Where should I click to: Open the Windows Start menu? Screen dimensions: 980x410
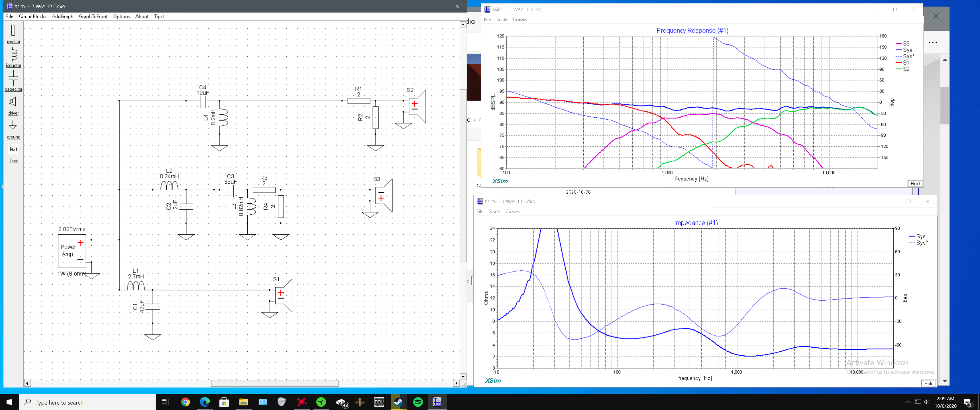point(9,402)
